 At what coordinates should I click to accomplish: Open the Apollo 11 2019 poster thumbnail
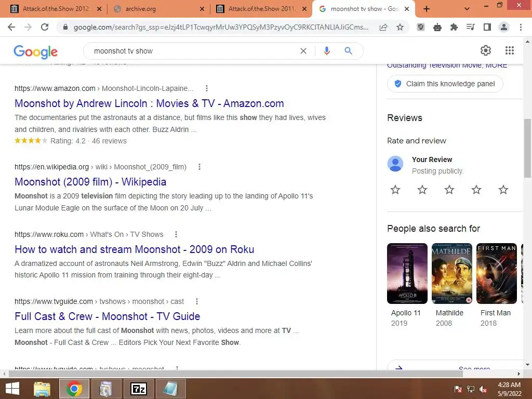click(407, 273)
